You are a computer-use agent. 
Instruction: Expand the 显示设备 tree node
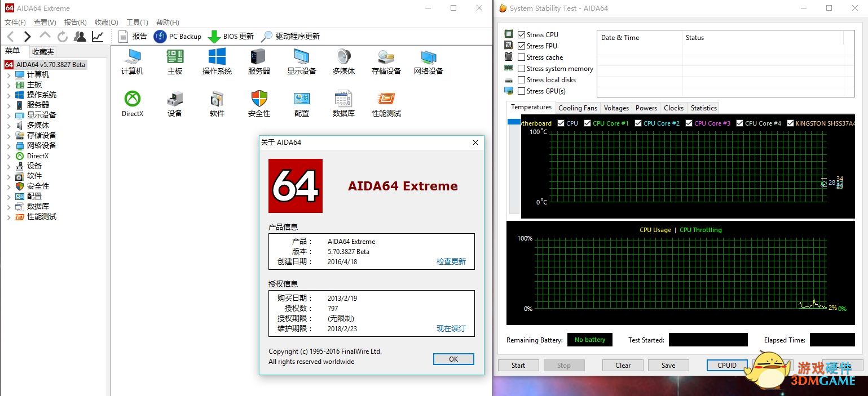pos(8,115)
